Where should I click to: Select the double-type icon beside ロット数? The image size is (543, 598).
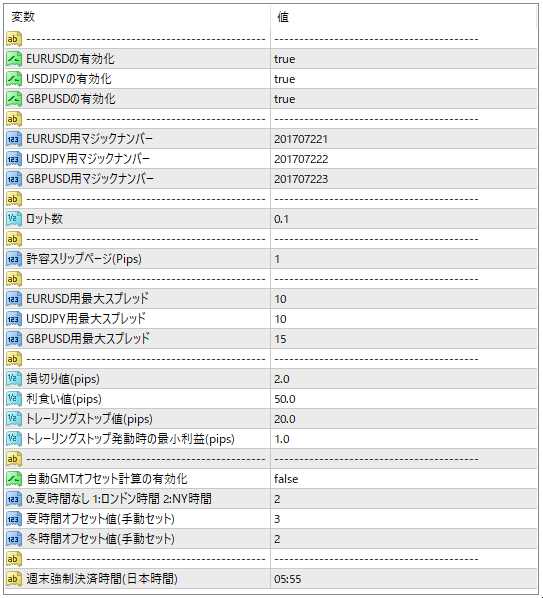[14, 219]
